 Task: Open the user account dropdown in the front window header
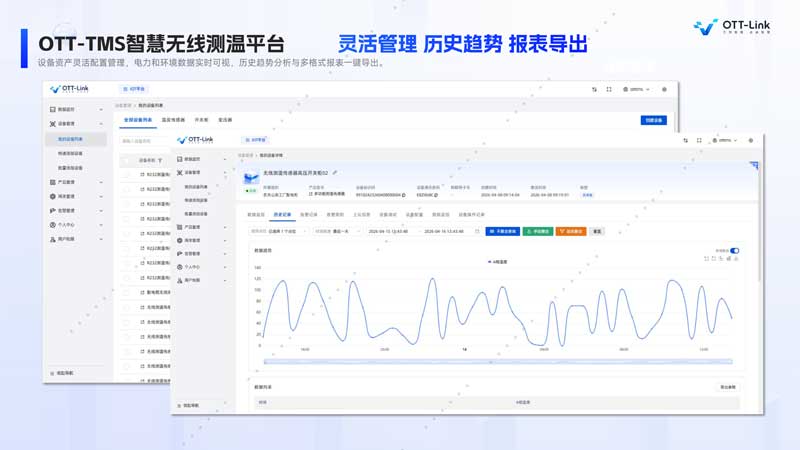tap(724, 140)
